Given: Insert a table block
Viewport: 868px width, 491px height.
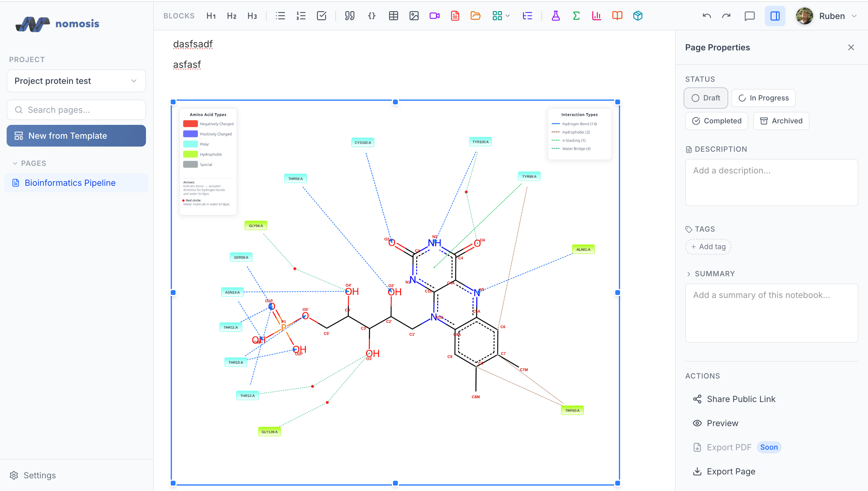Looking at the screenshot, I should coord(394,15).
